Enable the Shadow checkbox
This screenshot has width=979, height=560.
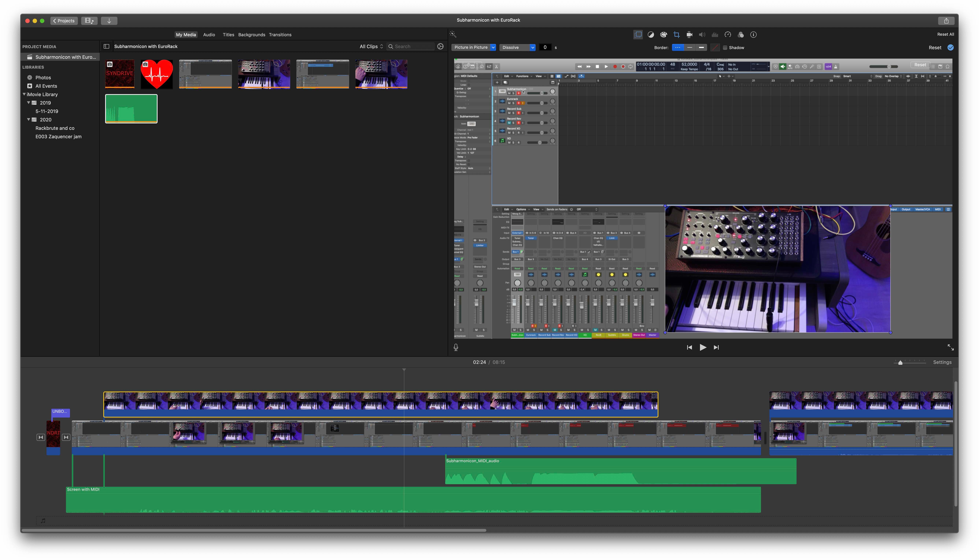(725, 48)
